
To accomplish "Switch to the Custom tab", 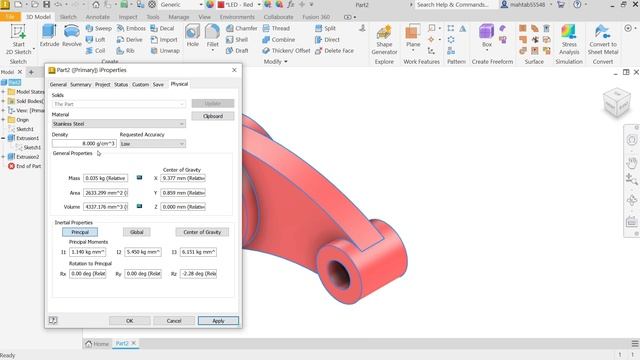I will tap(140, 84).
